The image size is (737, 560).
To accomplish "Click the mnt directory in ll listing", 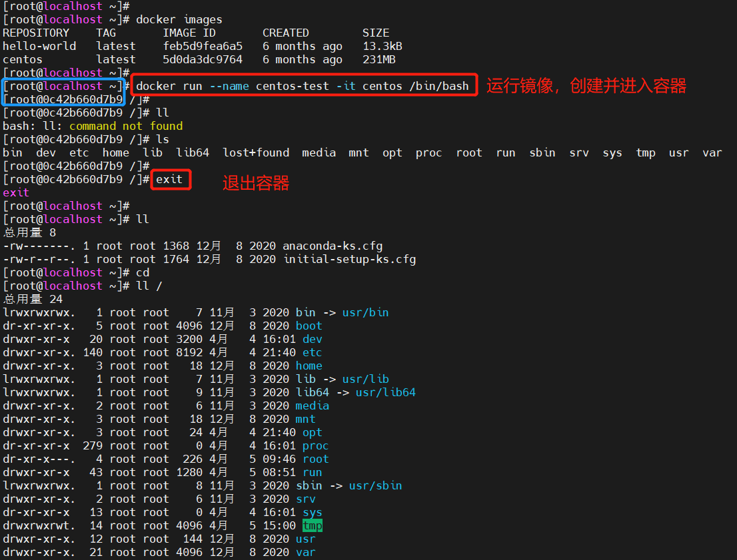I will [x=305, y=419].
